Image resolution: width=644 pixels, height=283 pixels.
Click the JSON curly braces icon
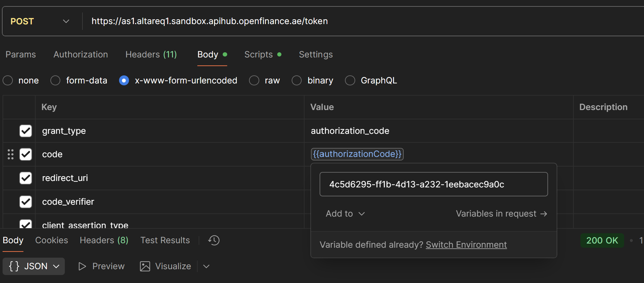[x=14, y=266]
